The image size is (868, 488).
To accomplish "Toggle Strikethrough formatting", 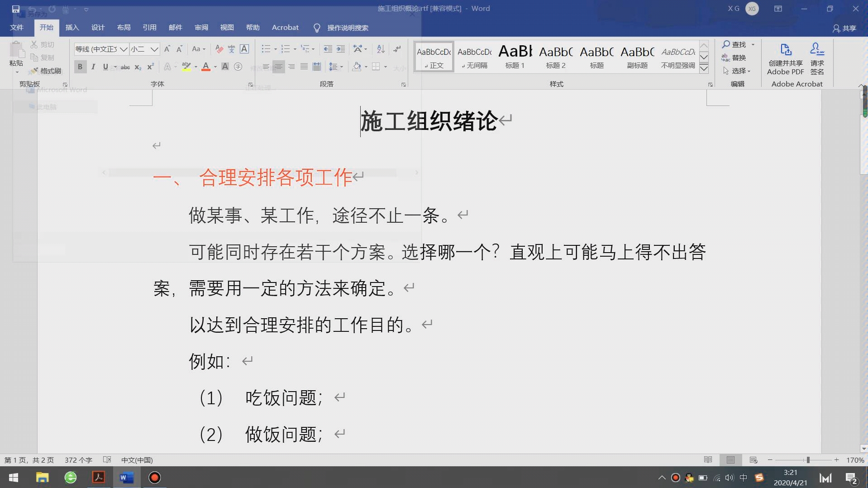I will tap(125, 67).
